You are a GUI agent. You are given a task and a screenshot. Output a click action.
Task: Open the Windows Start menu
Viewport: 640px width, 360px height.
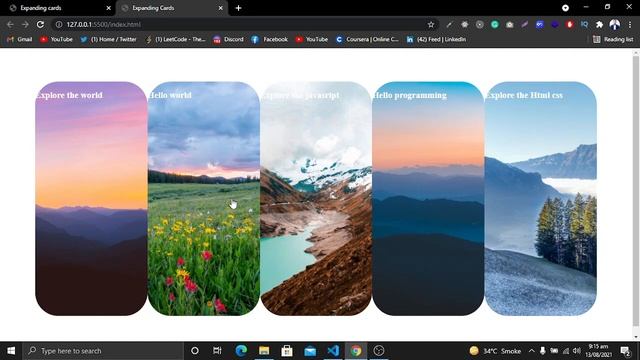coord(11,351)
